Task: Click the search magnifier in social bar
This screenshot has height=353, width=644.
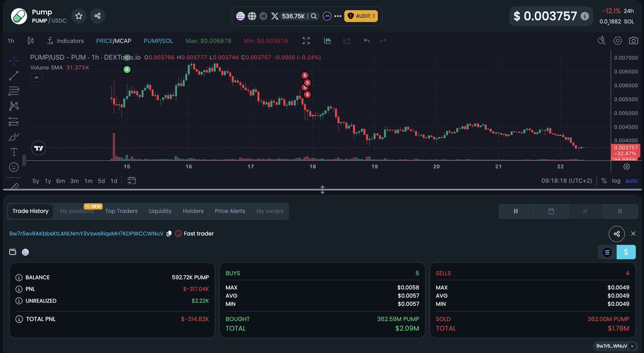Action: point(314,16)
